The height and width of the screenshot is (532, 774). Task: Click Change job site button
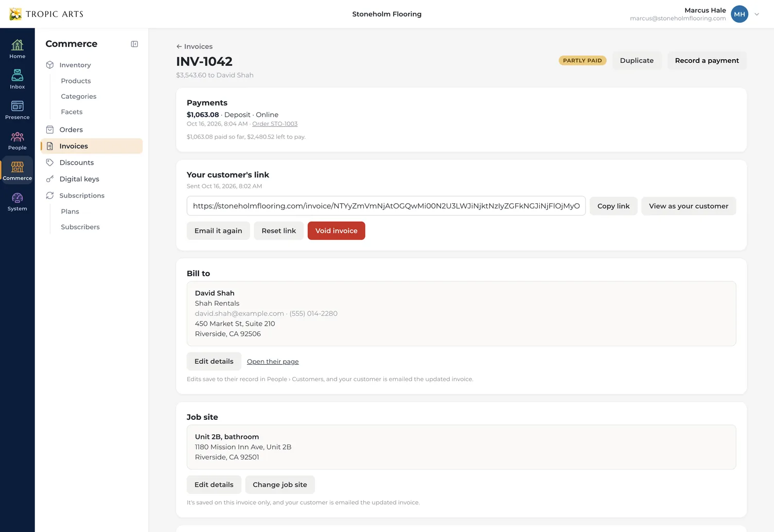click(x=279, y=485)
